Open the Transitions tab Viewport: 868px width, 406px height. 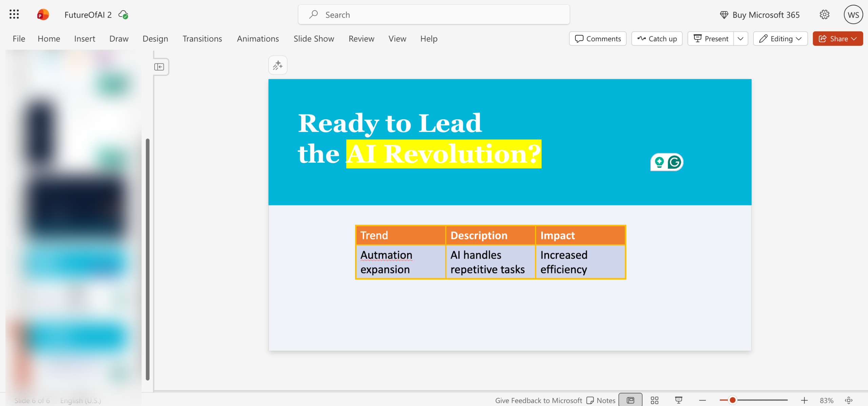[x=202, y=39]
